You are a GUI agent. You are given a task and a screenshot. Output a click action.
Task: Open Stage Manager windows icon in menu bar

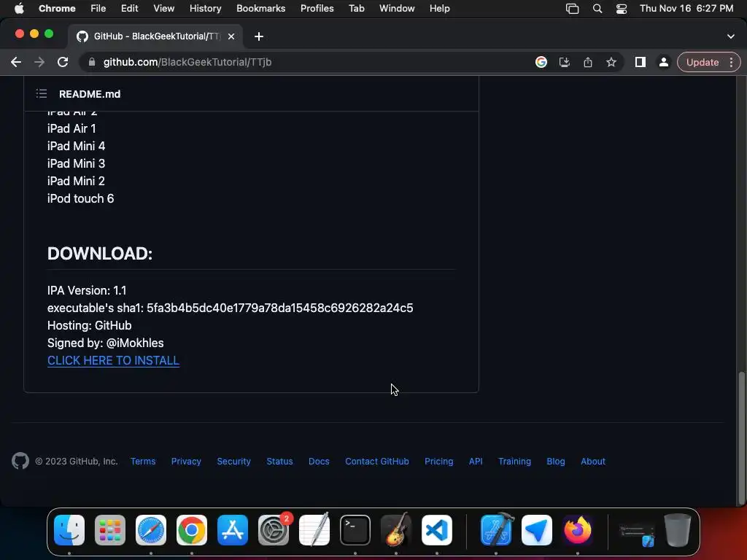[572, 9]
